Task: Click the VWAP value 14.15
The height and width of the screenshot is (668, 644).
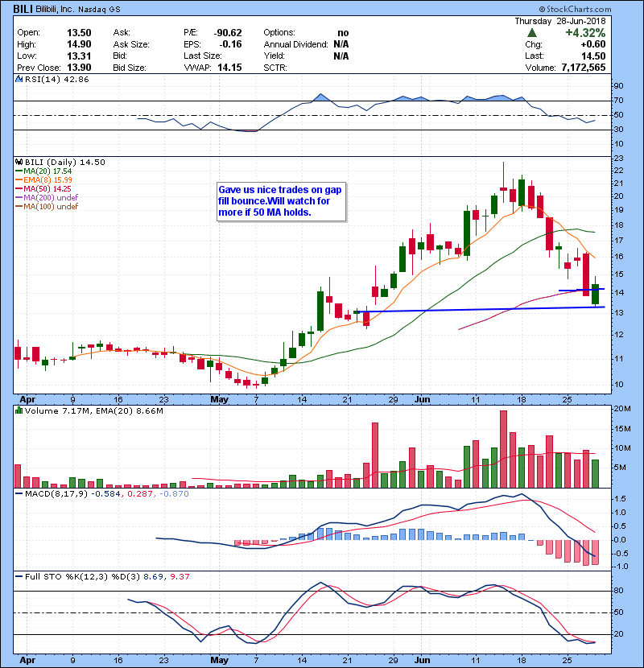Action: click(229, 68)
